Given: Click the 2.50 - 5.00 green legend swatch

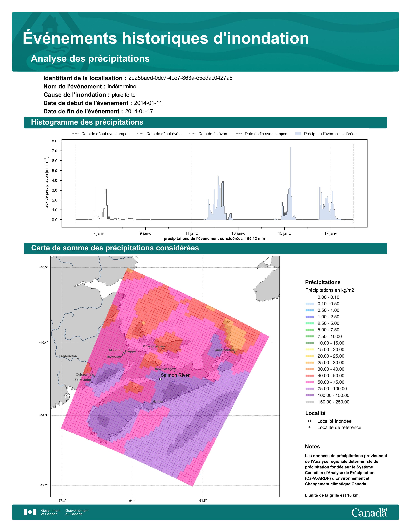Looking at the screenshot, I should [x=309, y=324].
